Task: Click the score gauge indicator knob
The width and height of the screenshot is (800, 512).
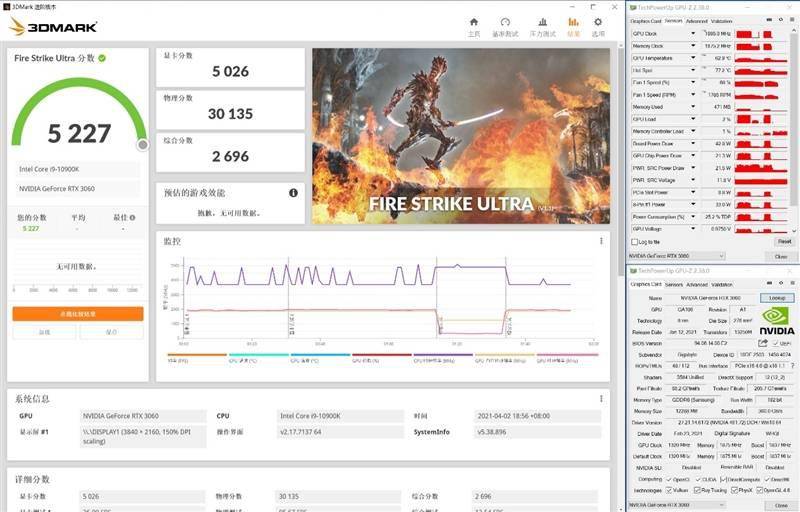Action: click(143, 145)
